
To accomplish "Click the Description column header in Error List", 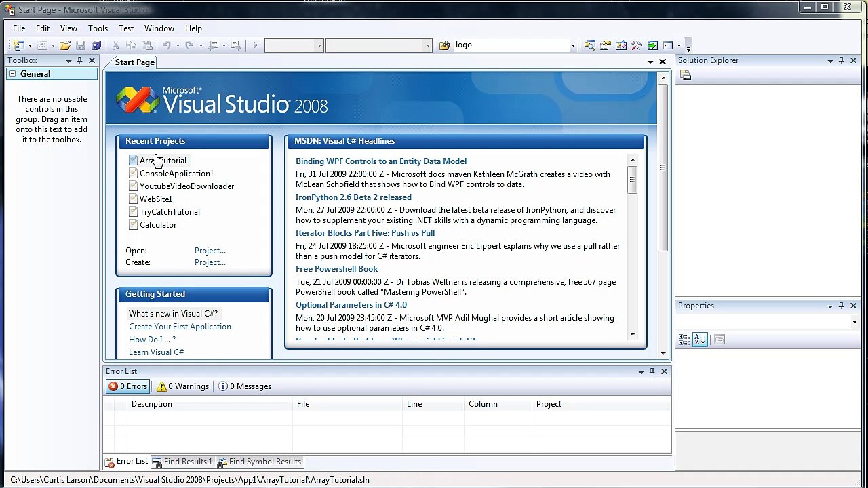I will pos(152,404).
